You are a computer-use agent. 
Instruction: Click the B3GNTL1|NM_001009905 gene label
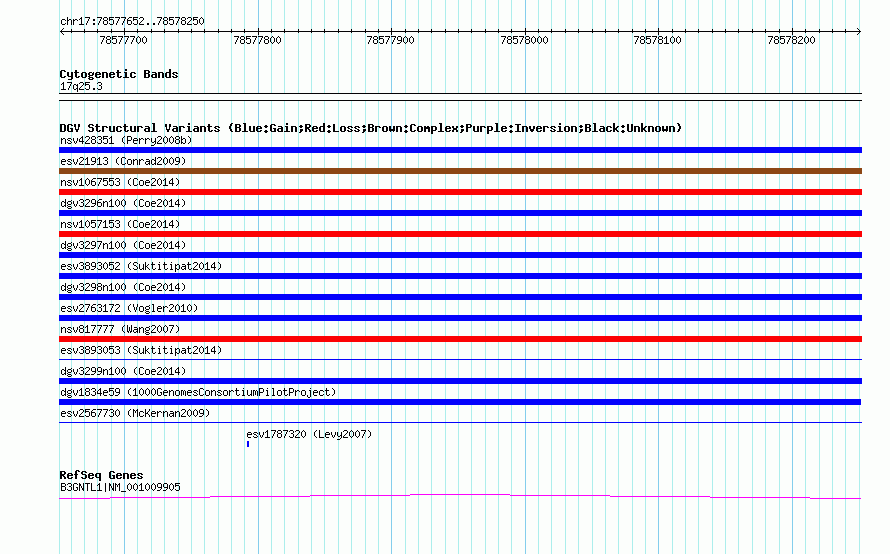pyautogui.click(x=120, y=487)
